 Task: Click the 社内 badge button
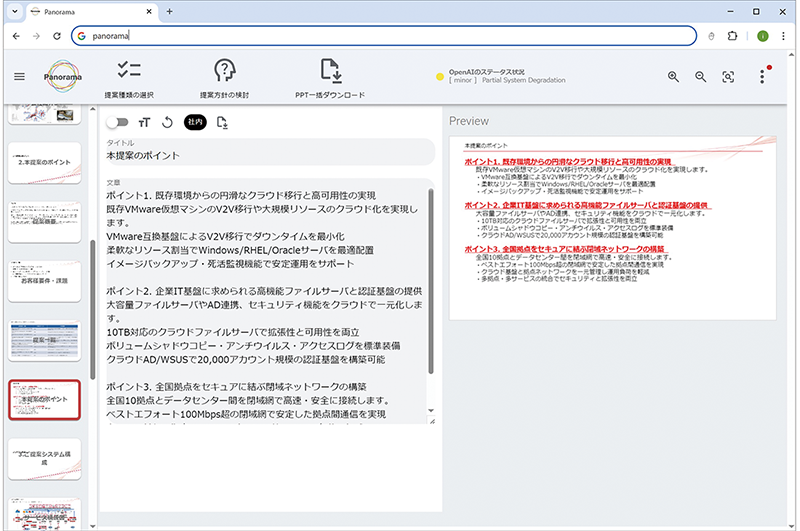coord(194,123)
